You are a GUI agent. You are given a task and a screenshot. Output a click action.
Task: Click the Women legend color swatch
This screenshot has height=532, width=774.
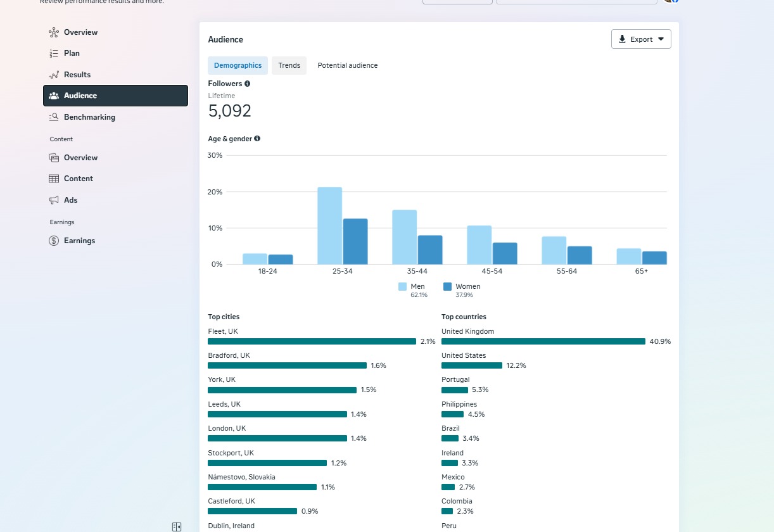[447, 287]
